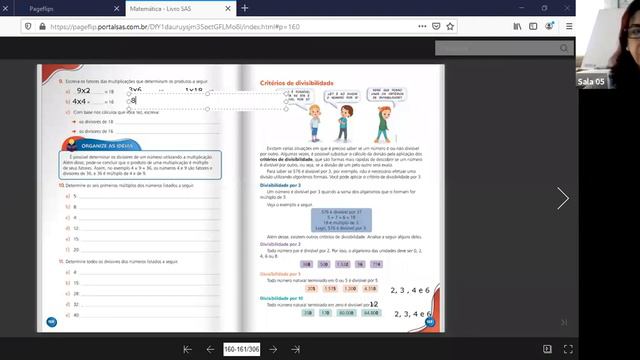The width and height of the screenshot is (640, 360).
Task: Open a new browser tab
Action: (245, 8)
